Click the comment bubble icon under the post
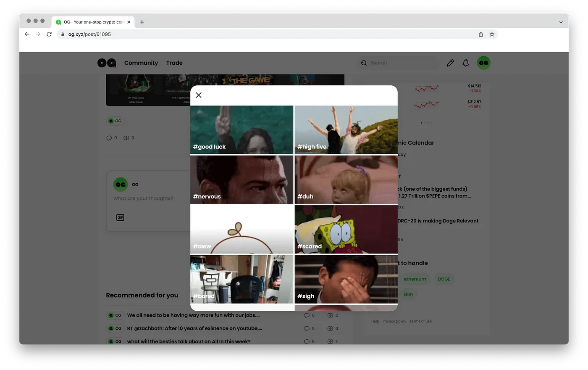Viewport: 588px width, 370px height. (x=109, y=138)
